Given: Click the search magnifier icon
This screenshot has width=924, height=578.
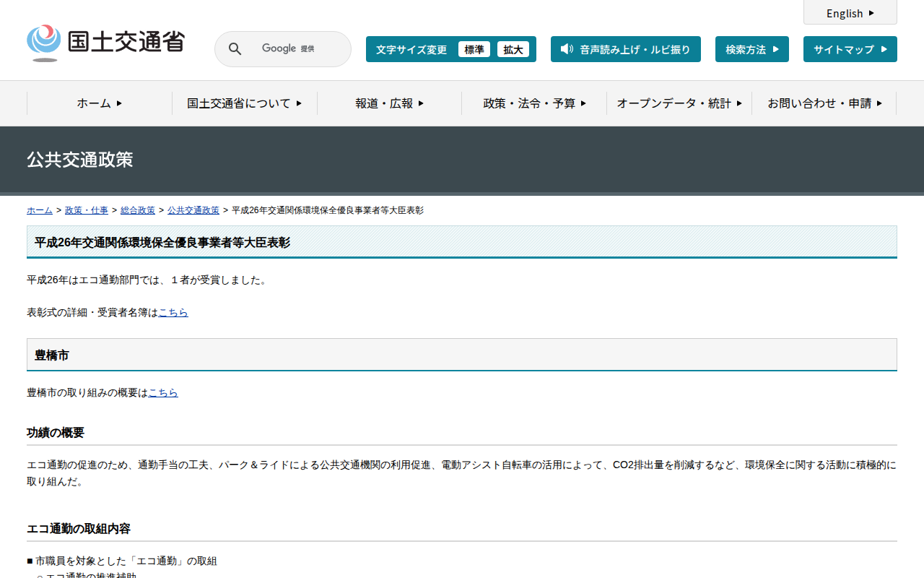Looking at the screenshot, I should click(235, 49).
